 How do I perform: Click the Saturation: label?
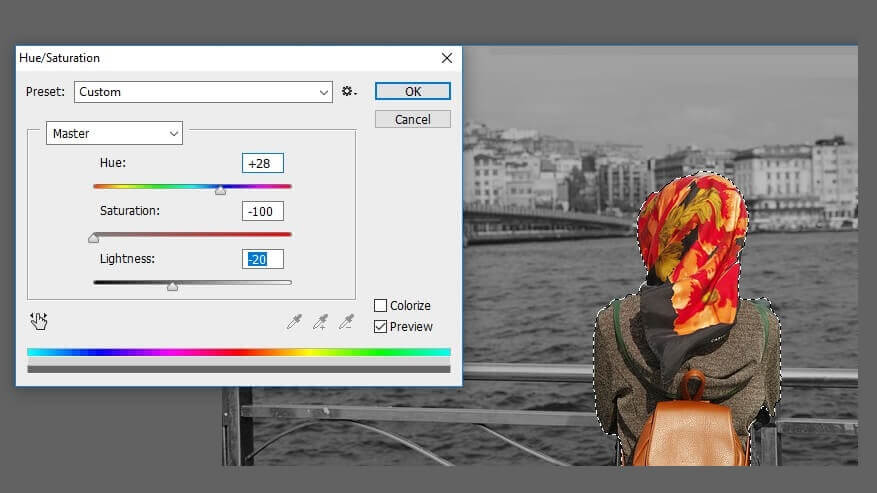[130, 211]
